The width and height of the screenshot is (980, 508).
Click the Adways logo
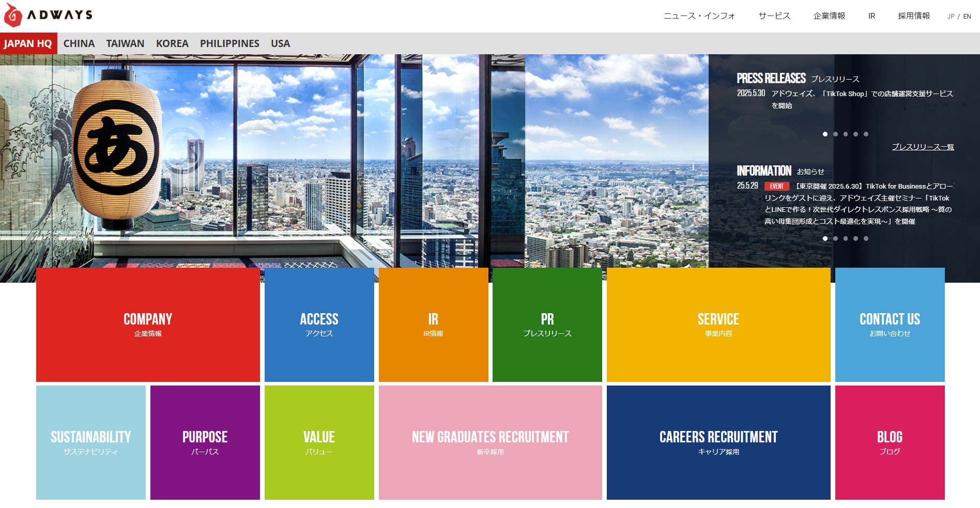click(x=48, y=15)
